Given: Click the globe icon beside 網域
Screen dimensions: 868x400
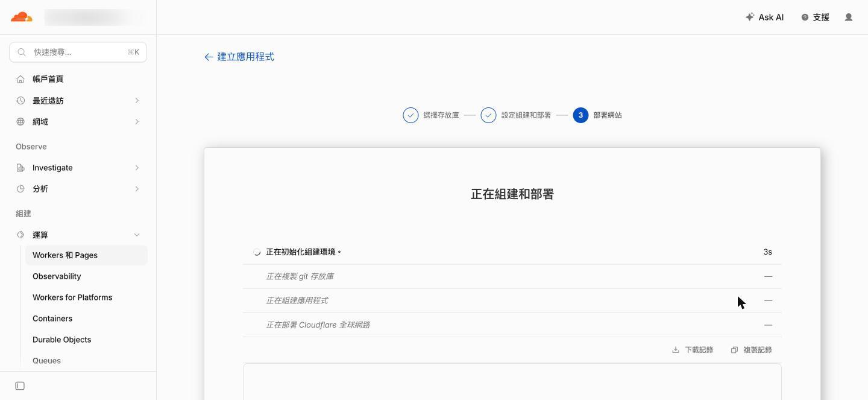Looking at the screenshot, I should (x=20, y=121).
